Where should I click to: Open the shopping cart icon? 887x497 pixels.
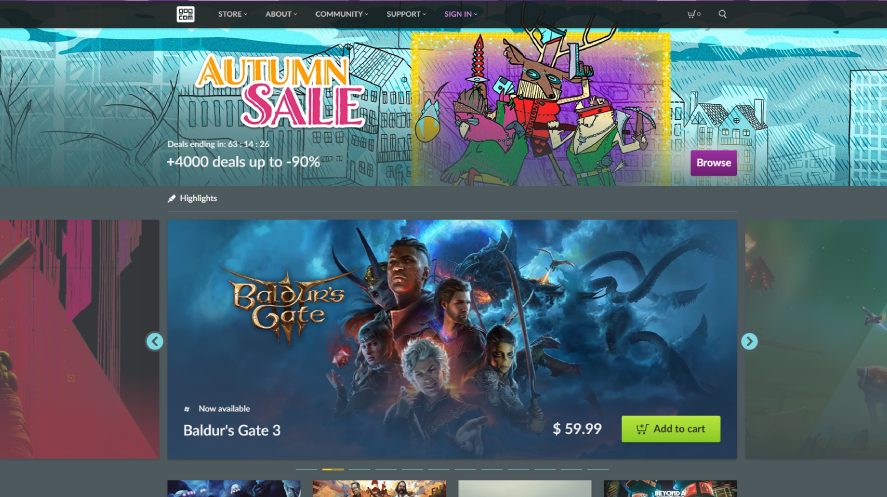tap(694, 14)
